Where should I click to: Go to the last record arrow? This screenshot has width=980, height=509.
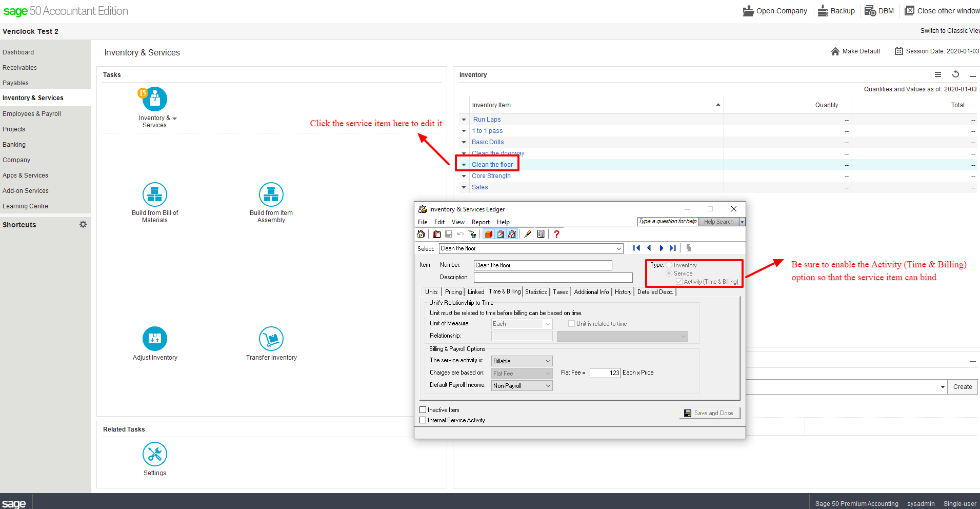(672, 248)
